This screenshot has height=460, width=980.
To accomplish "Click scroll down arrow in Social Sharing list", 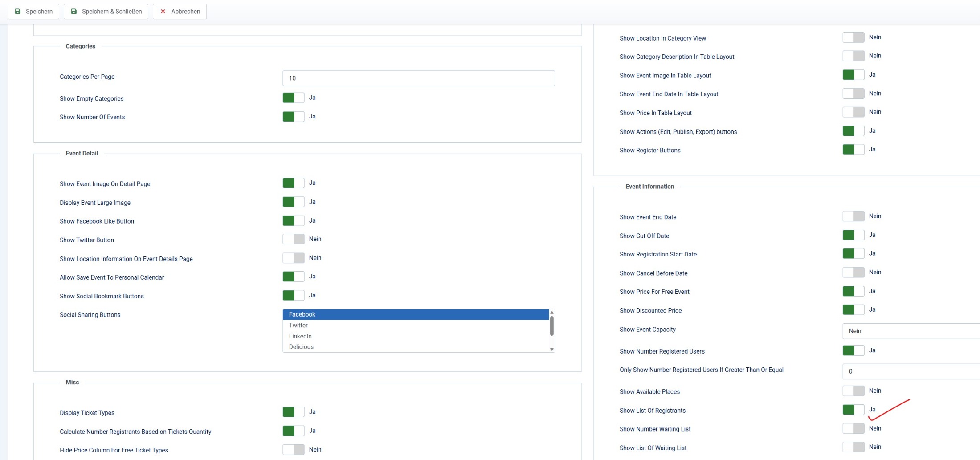I will pos(551,350).
